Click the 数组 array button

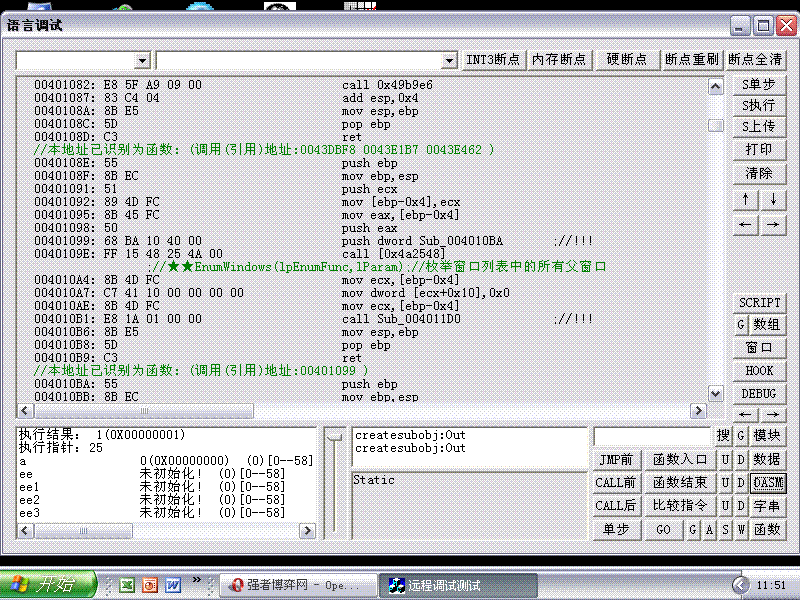(767, 324)
